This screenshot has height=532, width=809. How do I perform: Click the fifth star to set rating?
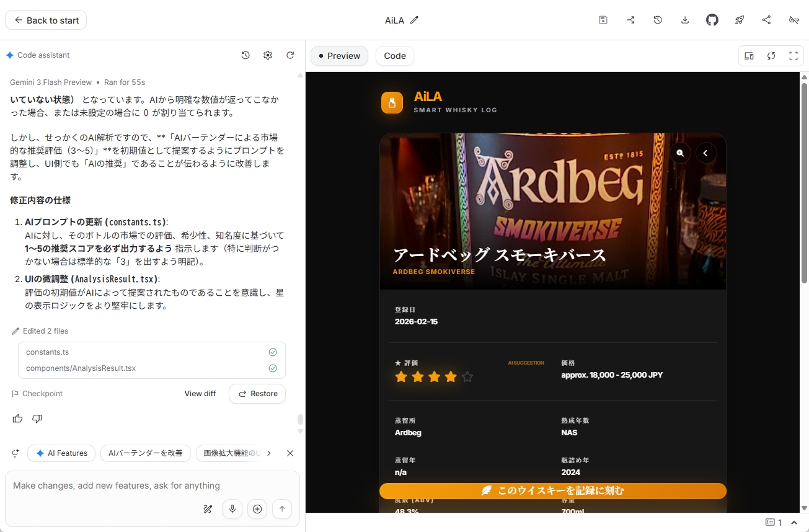[x=467, y=376]
